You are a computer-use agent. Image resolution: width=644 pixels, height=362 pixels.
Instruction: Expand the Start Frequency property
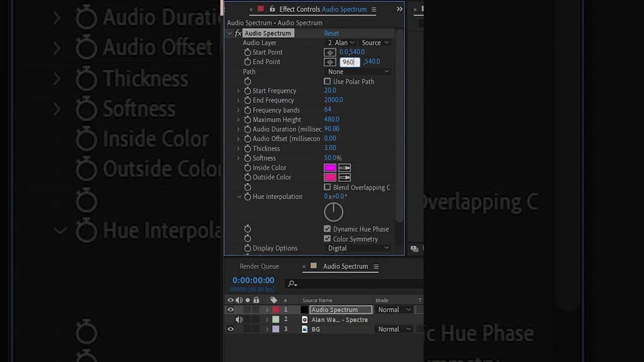pyautogui.click(x=238, y=91)
